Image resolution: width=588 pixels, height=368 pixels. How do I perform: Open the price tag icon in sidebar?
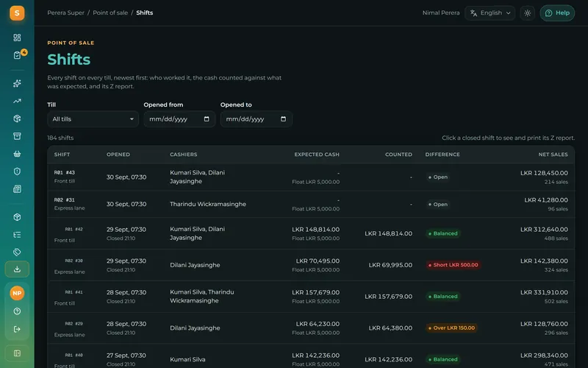click(x=17, y=252)
